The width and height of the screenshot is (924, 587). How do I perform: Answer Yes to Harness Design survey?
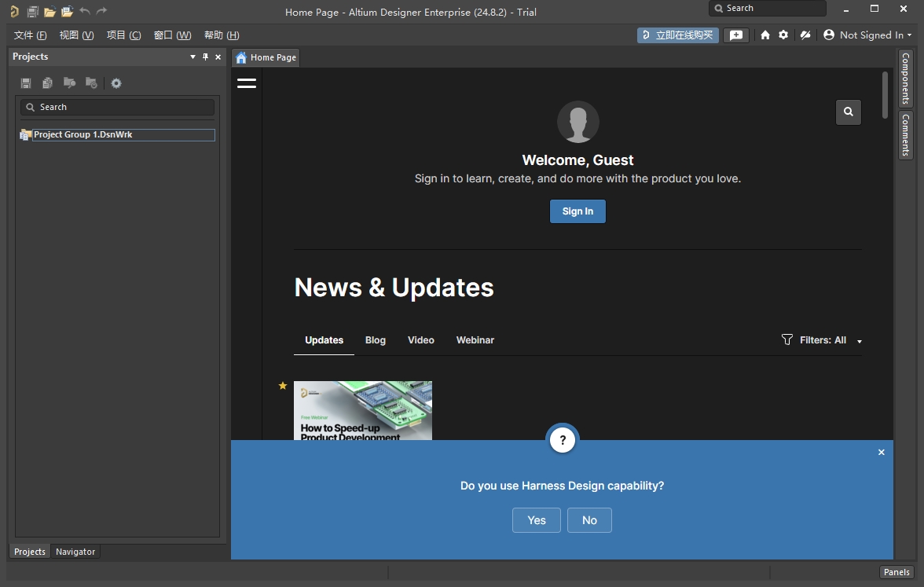click(x=536, y=520)
